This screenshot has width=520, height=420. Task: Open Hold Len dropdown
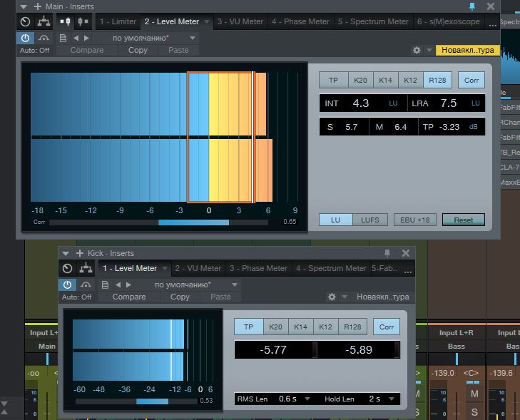(392, 399)
